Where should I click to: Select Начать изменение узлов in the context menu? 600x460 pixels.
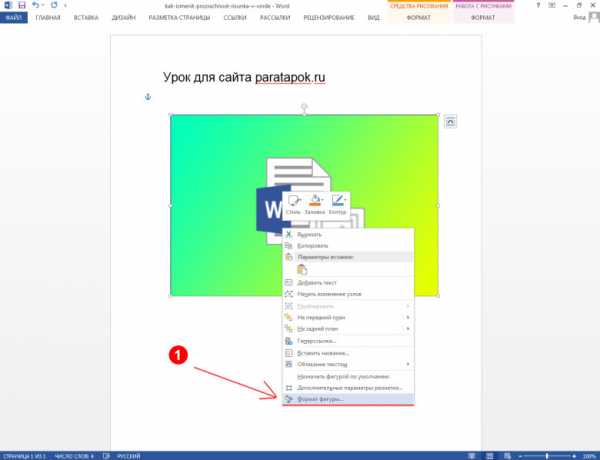pyautogui.click(x=348, y=294)
